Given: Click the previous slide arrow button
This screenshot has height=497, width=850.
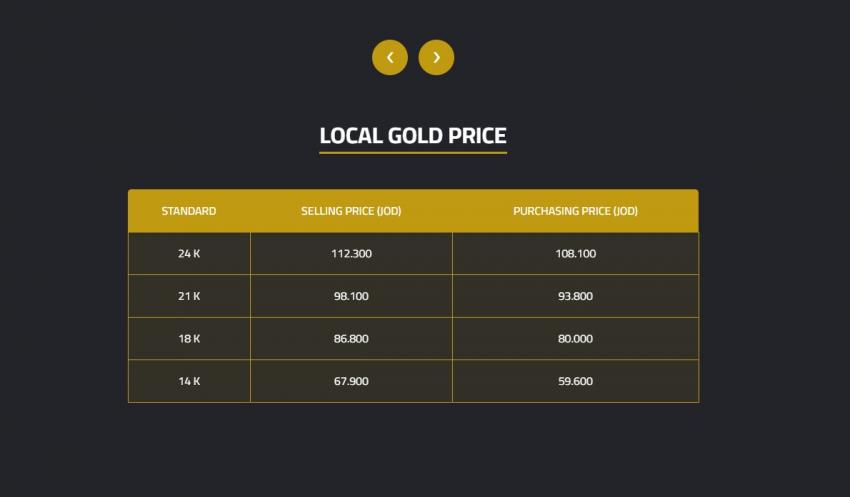Looking at the screenshot, I should tap(390, 57).
